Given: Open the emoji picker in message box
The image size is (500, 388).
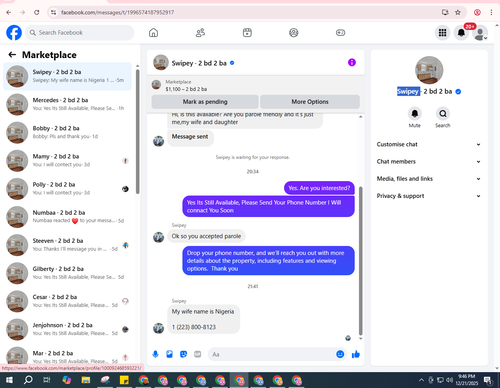Looking at the screenshot, I should point(340,354).
